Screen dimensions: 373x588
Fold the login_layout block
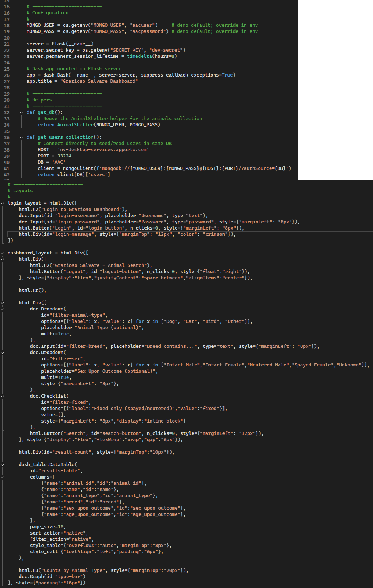click(3, 203)
